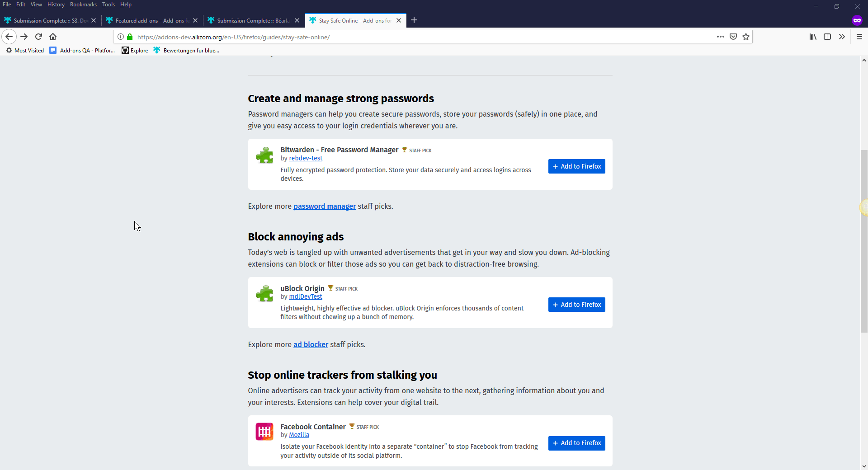The height and width of the screenshot is (470, 868).
Task: Open the Bookmarks menu
Action: 83,5
